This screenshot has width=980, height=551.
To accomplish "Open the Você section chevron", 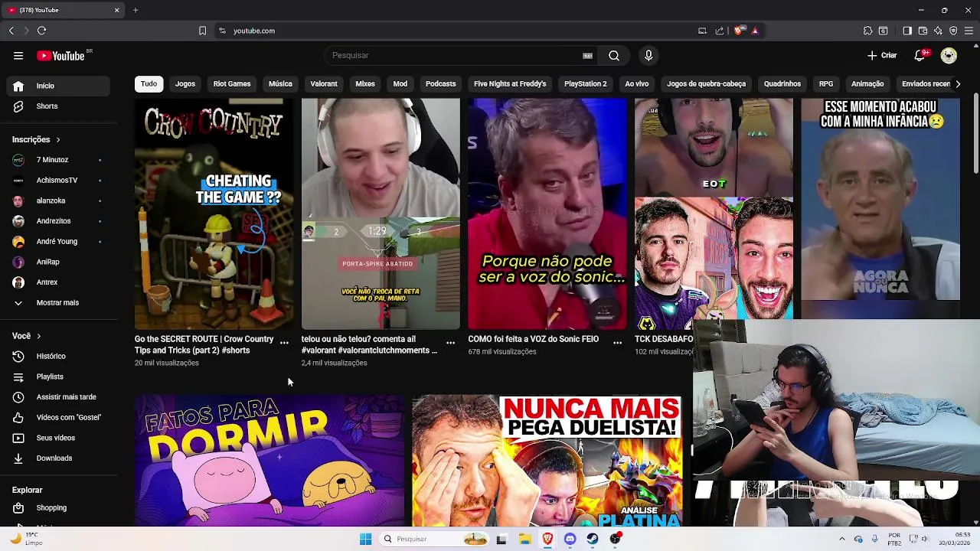I will pos(38,336).
